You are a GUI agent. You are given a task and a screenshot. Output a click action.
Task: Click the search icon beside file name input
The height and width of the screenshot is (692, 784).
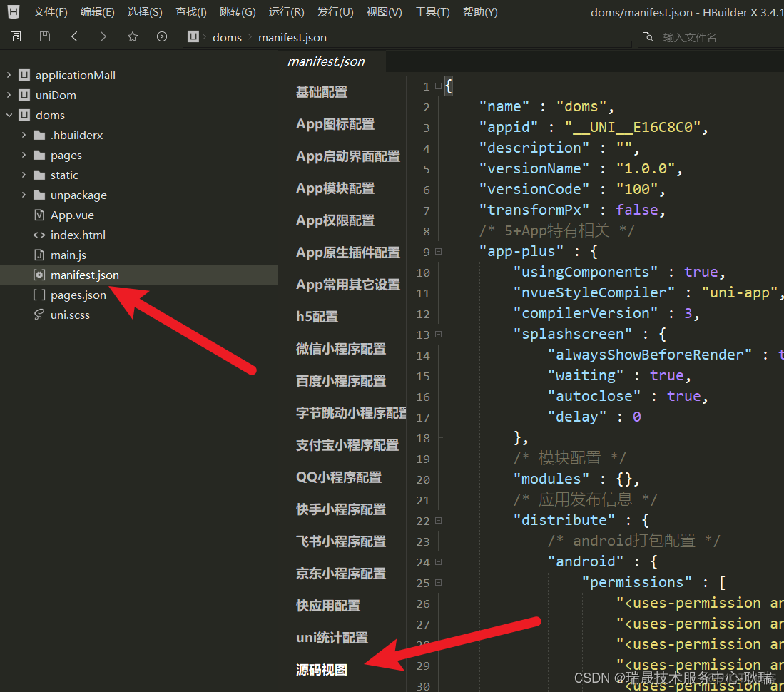click(647, 37)
